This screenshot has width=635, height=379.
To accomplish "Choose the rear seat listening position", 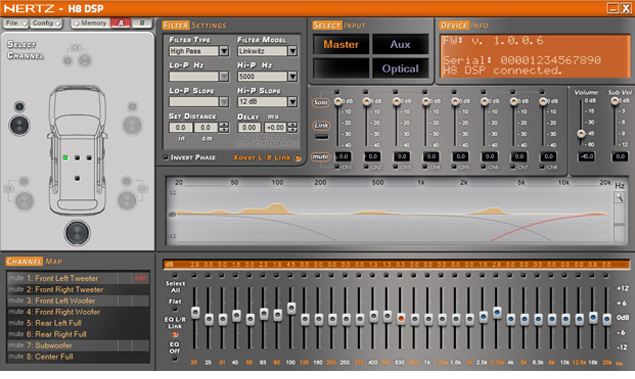I will click(77, 178).
